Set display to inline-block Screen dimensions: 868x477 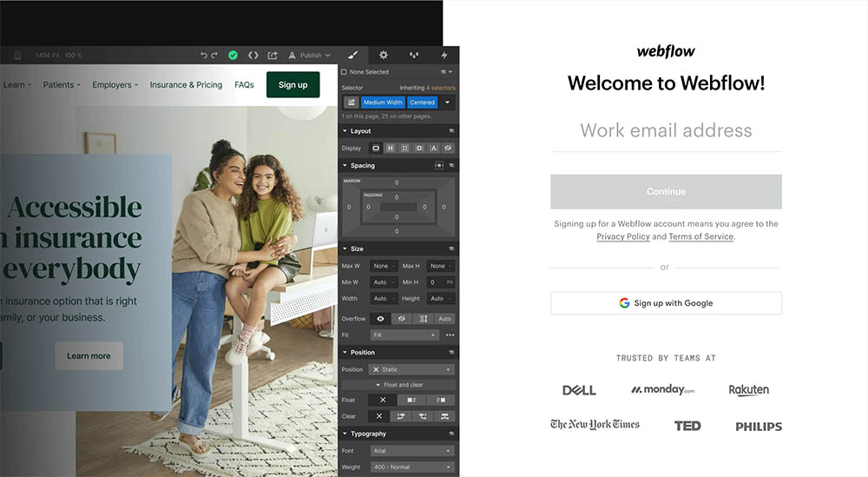coord(419,148)
